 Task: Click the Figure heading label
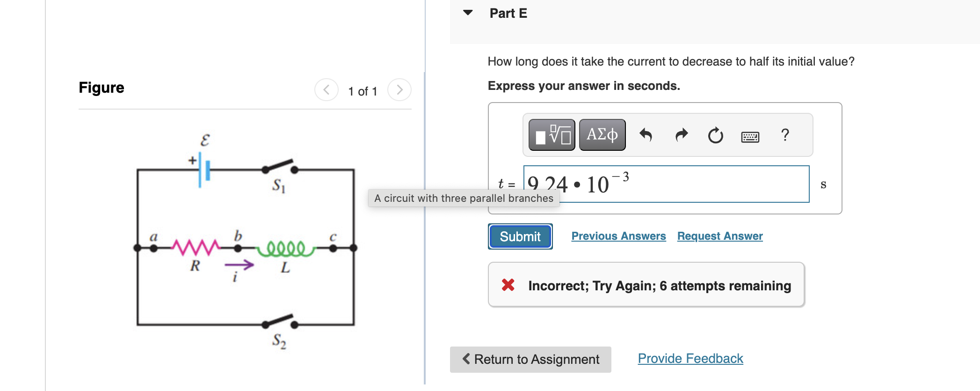pyautogui.click(x=101, y=88)
